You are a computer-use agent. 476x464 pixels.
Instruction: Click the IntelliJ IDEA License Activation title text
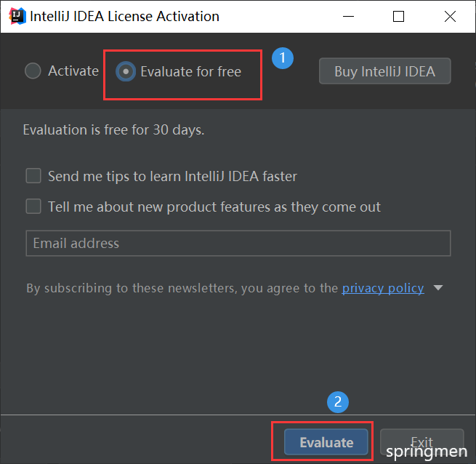(x=124, y=17)
